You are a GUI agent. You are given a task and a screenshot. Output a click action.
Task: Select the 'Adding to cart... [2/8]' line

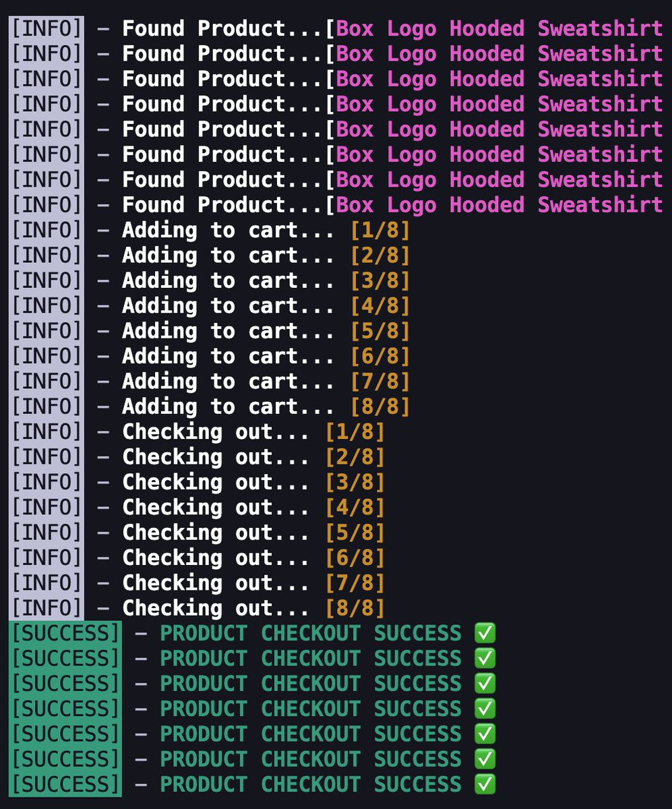210,256
